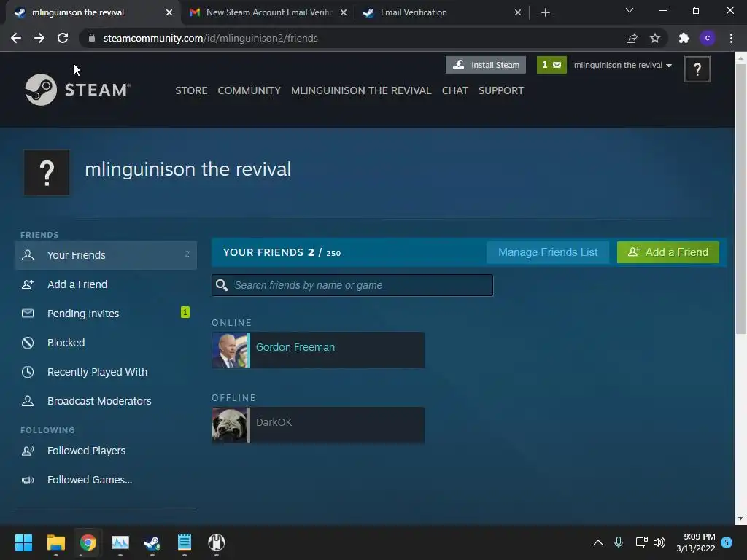The height and width of the screenshot is (560, 747).
Task: Click the Broadcast Moderators person icon
Action: [28, 401]
